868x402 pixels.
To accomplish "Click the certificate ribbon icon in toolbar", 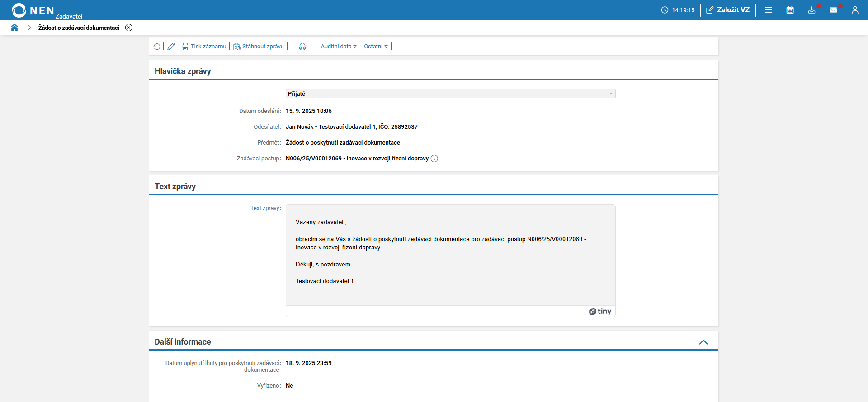I will click(x=302, y=47).
